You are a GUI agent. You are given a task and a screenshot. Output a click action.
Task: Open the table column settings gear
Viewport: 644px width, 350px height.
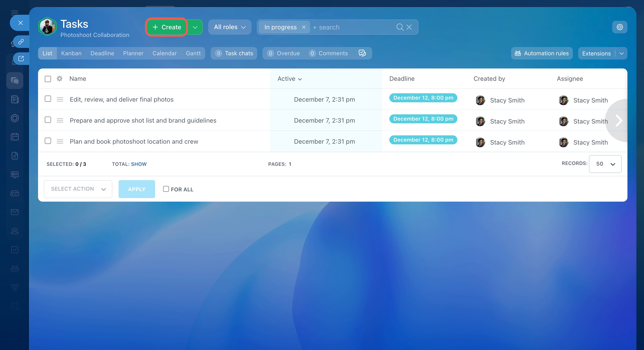tap(60, 79)
